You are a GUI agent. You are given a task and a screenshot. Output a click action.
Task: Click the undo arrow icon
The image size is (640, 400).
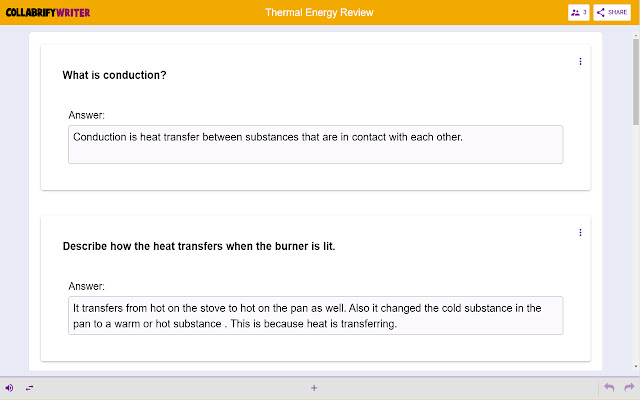[609, 388]
